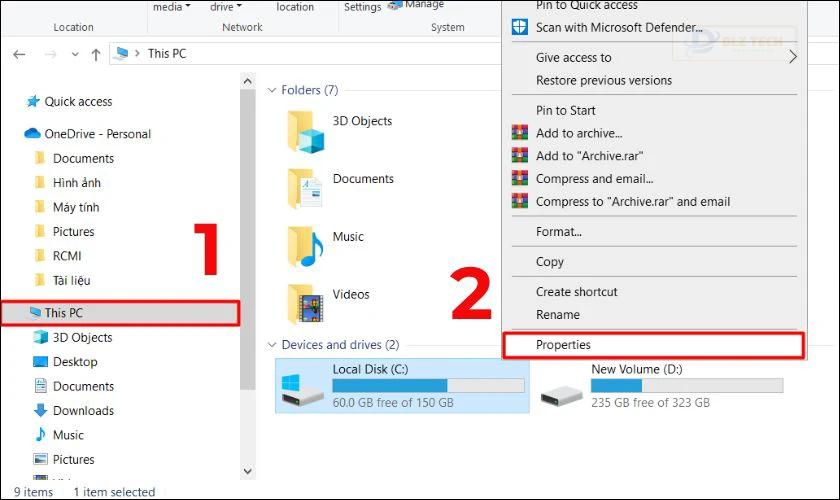Open the media dropdown in ribbon
This screenshot has width=840, height=500.
pos(171,7)
